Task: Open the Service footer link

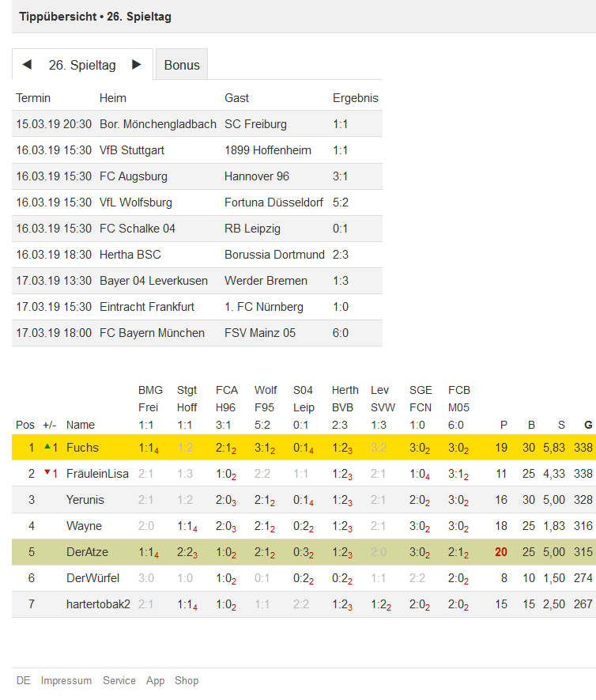Action: pos(119,680)
